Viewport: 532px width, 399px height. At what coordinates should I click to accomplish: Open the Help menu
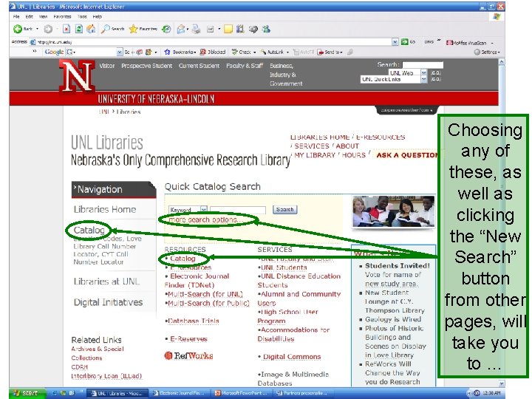point(97,16)
